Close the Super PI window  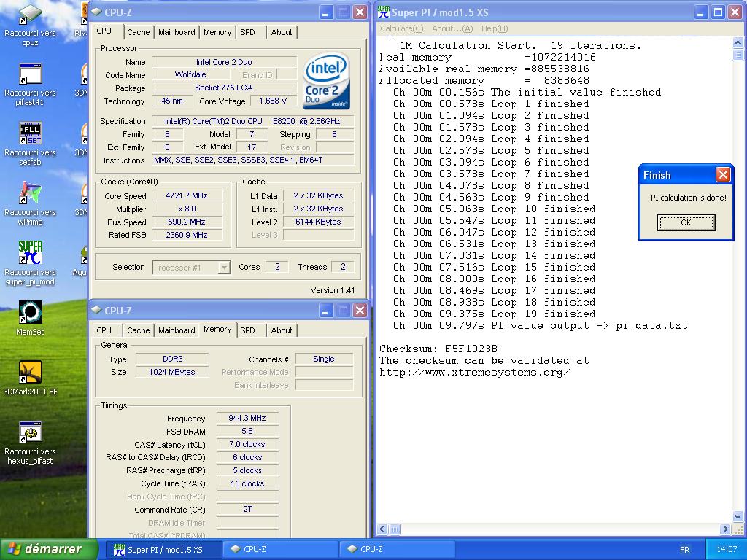[735, 12]
